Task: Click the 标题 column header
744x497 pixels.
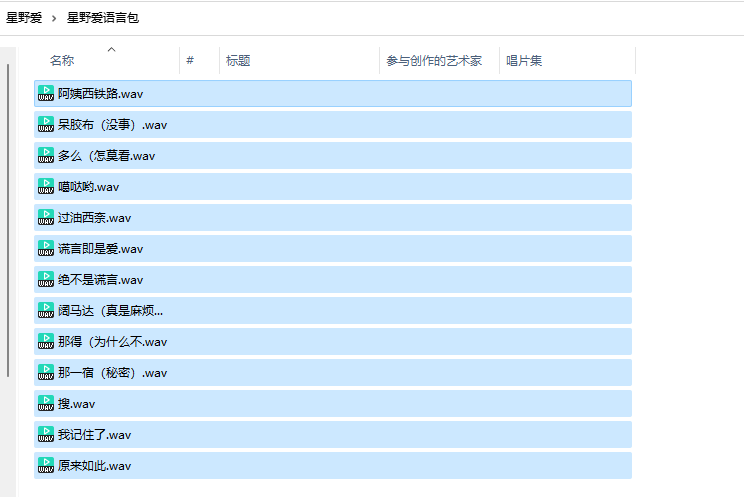Action: pos(238,61)
